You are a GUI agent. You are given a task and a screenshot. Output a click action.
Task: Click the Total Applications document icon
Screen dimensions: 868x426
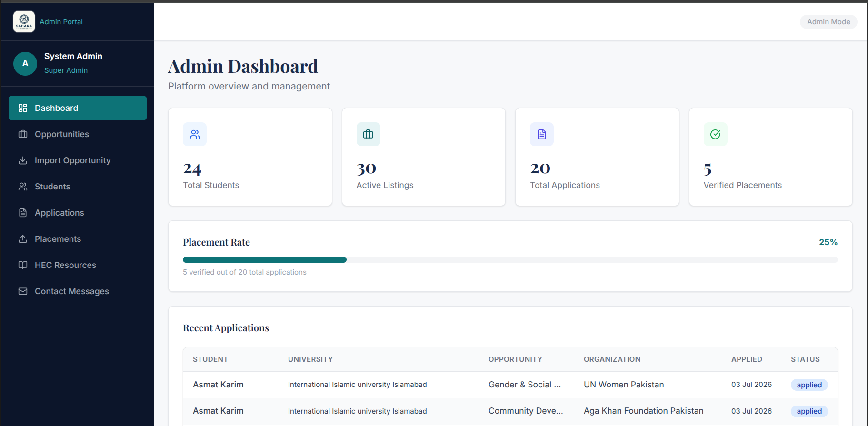542,134
